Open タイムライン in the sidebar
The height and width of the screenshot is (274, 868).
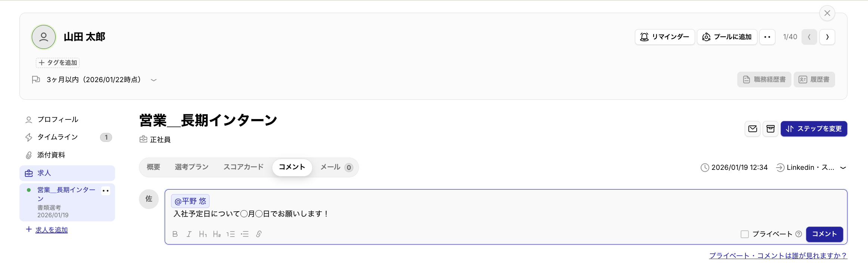coord(58,137)
